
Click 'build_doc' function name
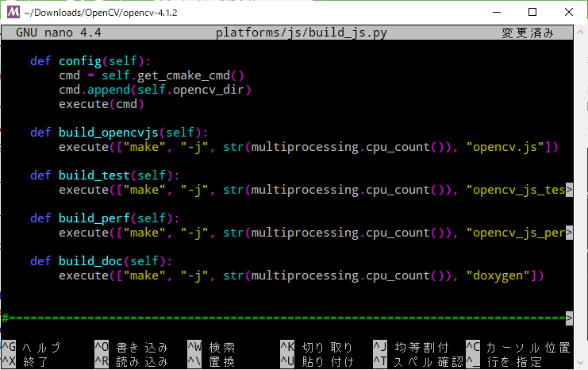tap(90, 260)
